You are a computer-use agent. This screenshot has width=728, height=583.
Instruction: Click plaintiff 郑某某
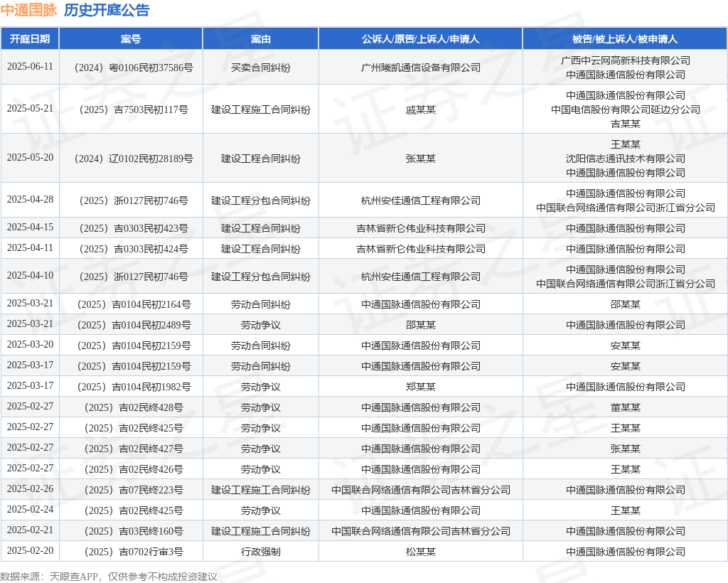click(x=421, y=387)
